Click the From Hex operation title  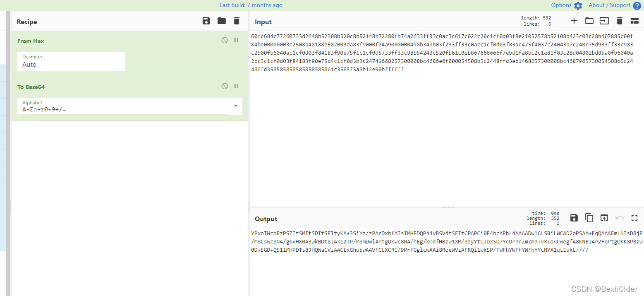31,41
